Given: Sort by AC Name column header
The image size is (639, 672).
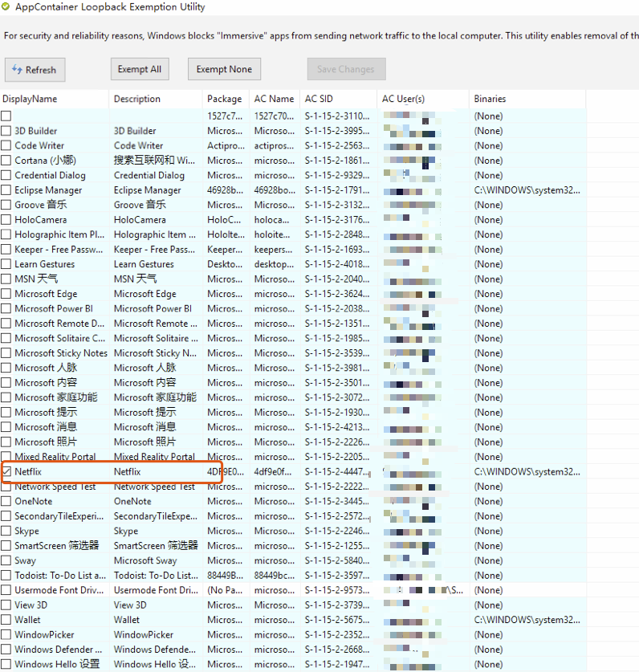Looking at the screenshot, I should [275, 99].
